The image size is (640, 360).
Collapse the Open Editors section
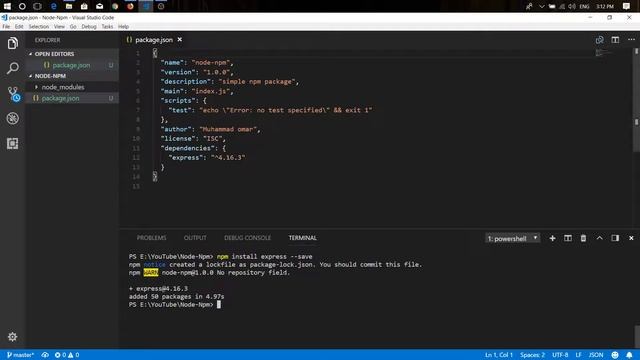click(x=73, y=54)
